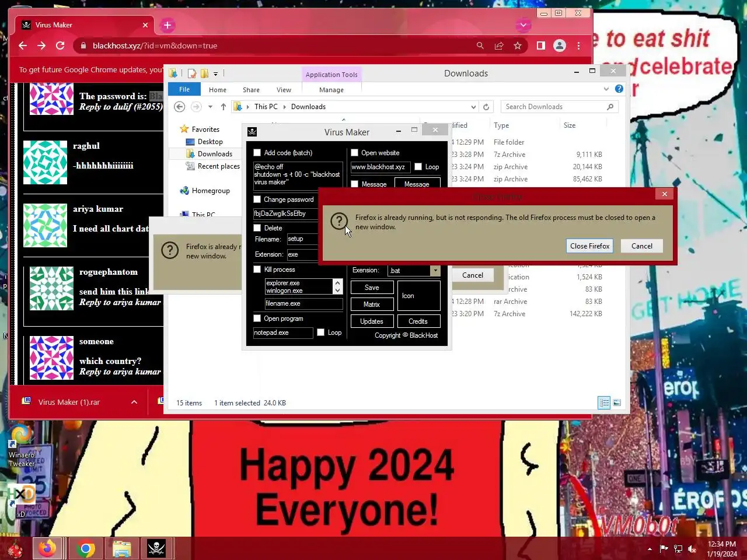Click the Kill process list down arrow
The width and height of the screenshot is (747, 560).
337,290
